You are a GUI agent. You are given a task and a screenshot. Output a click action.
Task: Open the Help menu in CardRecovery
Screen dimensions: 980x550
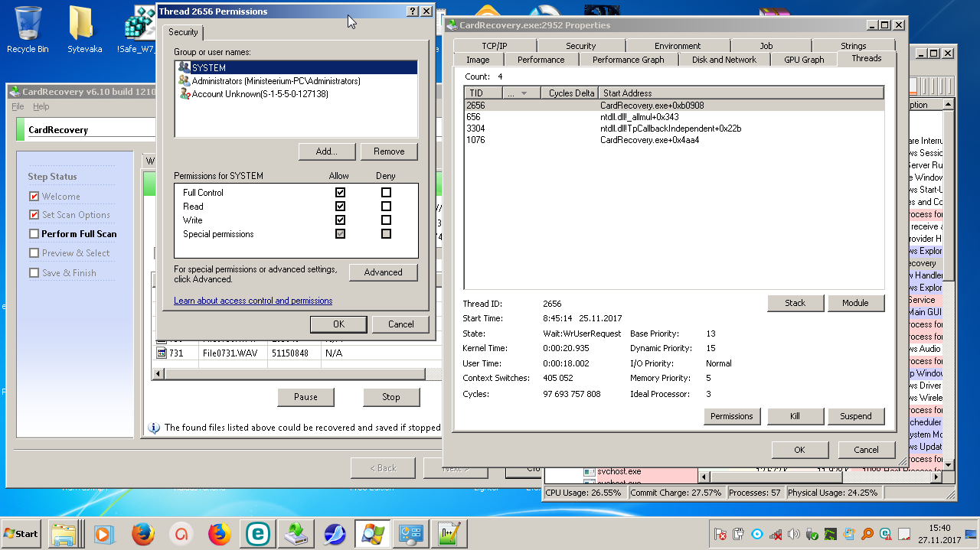[41, 107]
